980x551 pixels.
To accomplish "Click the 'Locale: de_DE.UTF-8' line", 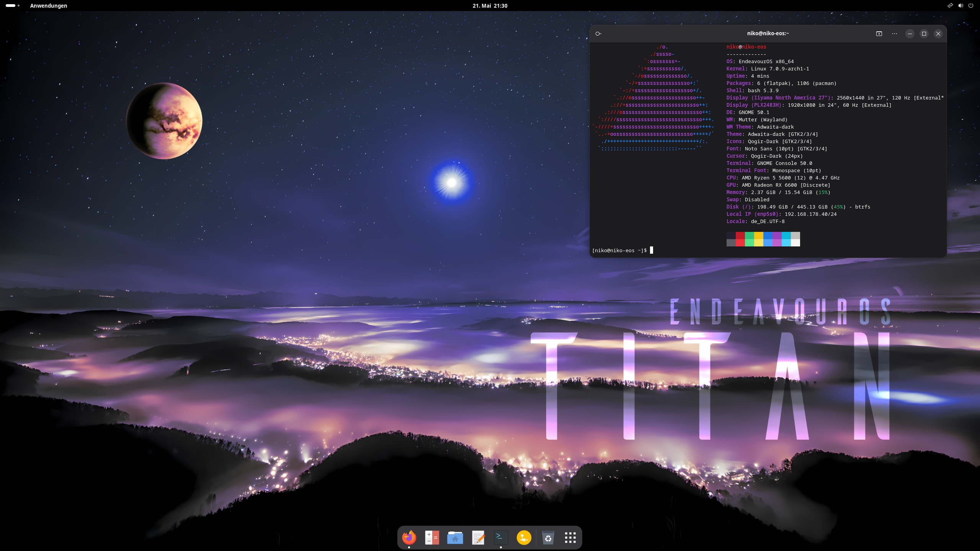I will (x=756, y=222).
